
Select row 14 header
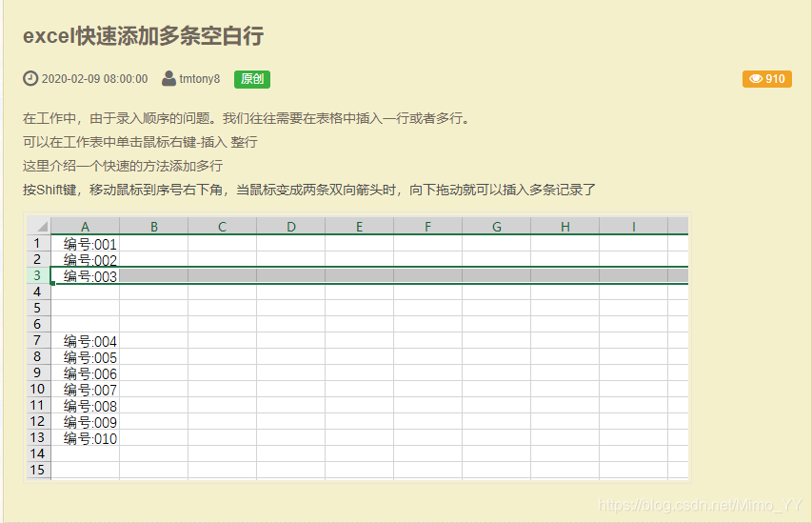click(x=39, y=453)
